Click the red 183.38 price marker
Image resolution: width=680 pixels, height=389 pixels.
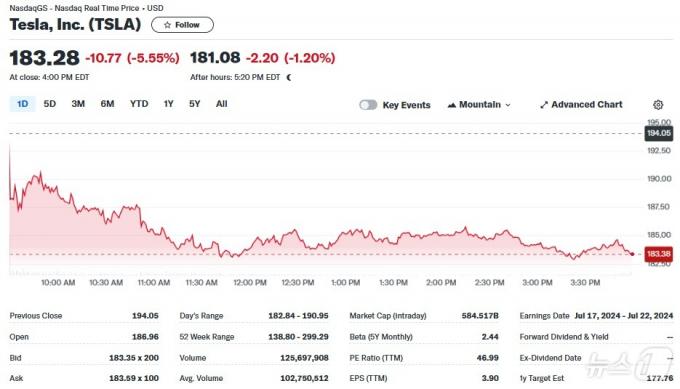(659, 254)
